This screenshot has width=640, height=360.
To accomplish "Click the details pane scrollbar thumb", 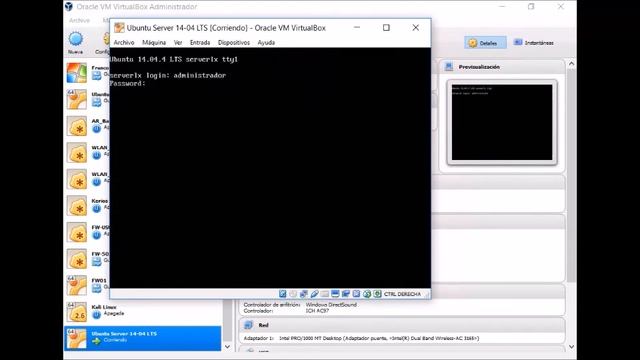I will (x=571, y=176).
